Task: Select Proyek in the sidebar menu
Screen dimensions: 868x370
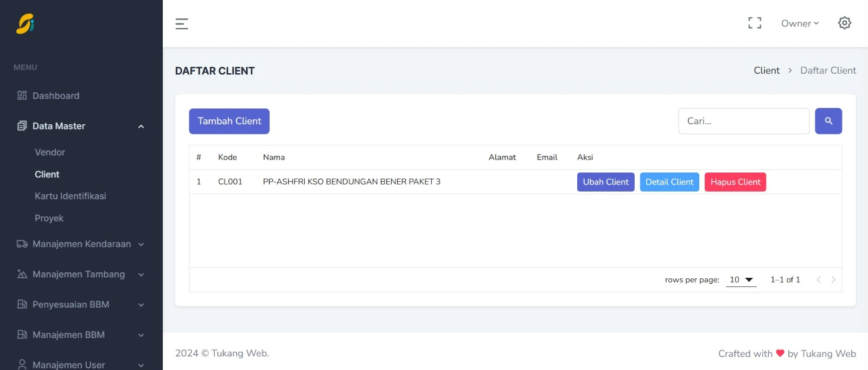Action: pos(49,218)
